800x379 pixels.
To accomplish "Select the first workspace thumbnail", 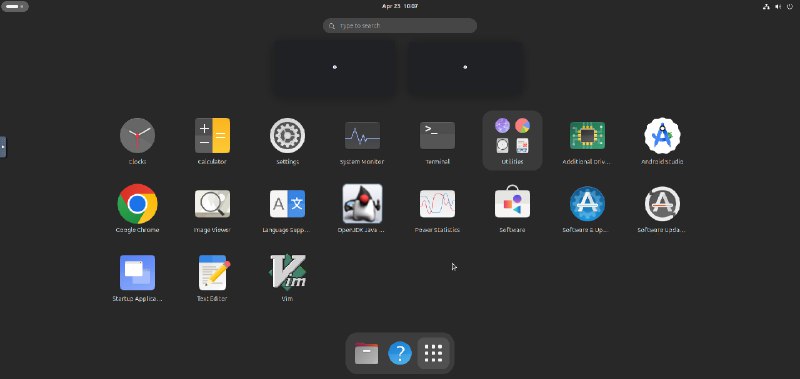I will [x=335, y=67].
